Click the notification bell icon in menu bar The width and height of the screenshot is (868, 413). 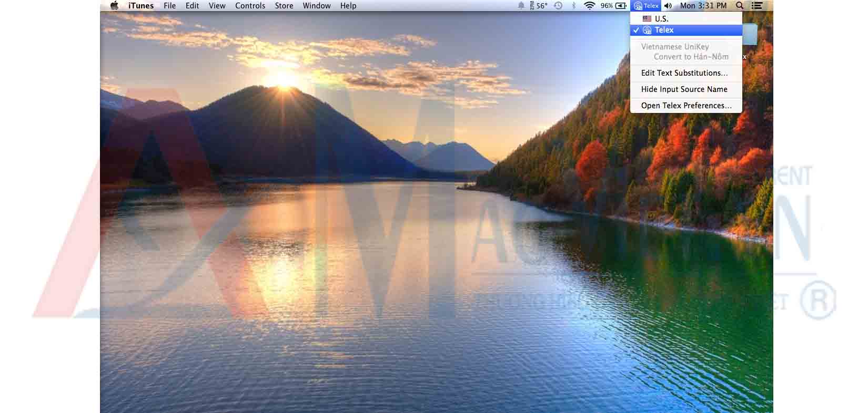point(521,6)
